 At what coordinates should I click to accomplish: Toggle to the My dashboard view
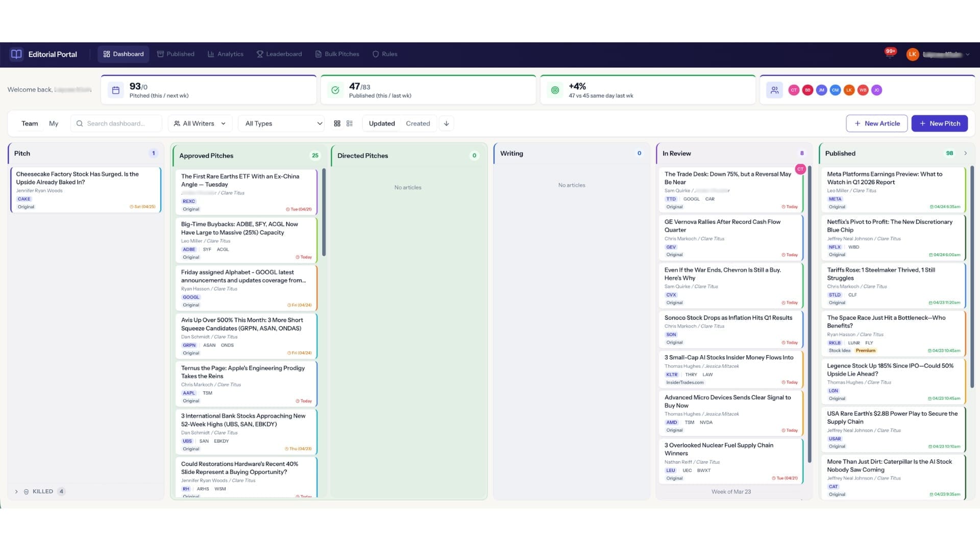54,123
